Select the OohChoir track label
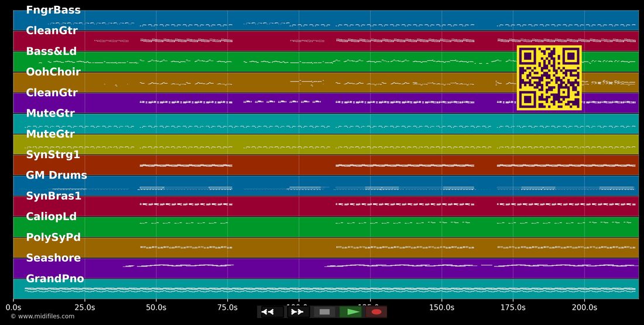Image resolution: width=644 pixels, height=325 pixels. [x=53, y=72]
